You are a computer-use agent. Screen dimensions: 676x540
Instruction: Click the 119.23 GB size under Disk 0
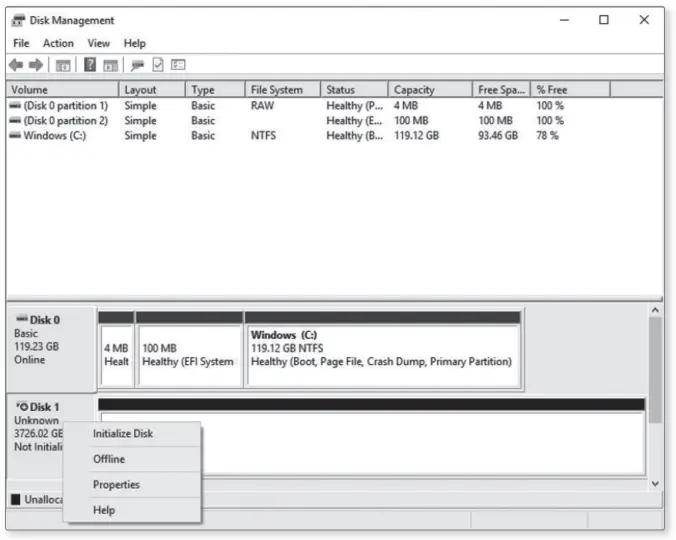pyautogui.click(x=36, y=346)
